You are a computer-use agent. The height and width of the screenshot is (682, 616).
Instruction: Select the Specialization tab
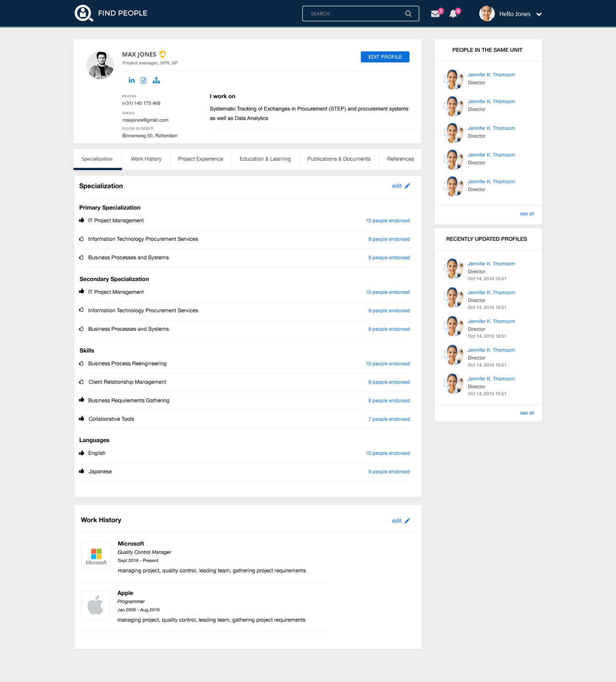[97, 159]
